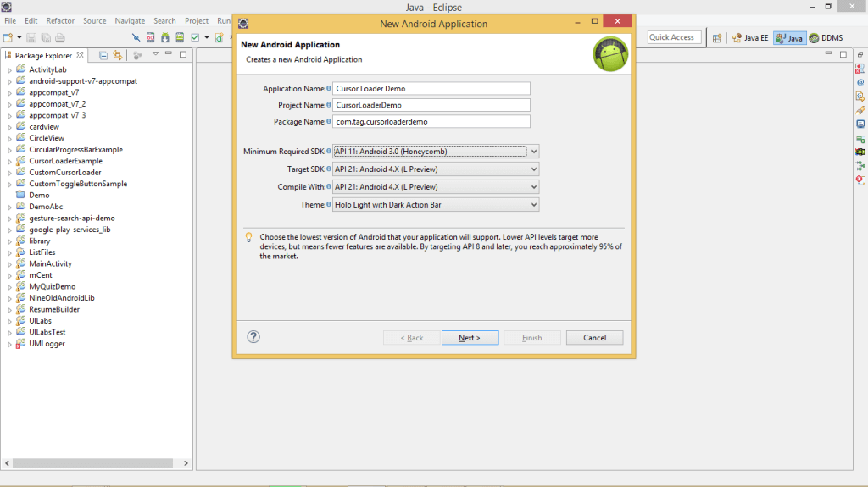The height and width of the screenshot is (487, 868).
Task: Open the LogCat view icon
Action: [x=860, y=152]
